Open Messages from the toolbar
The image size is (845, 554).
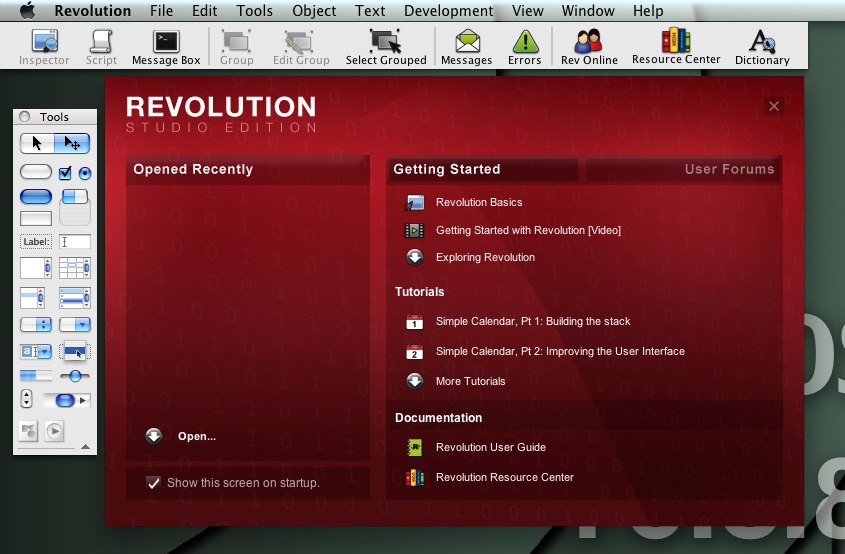tap(467, 46)
